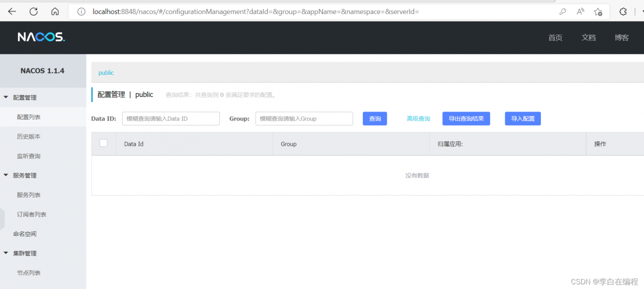Open 文档 in top navigation
The image size is (644, 289).
[589, 38]
